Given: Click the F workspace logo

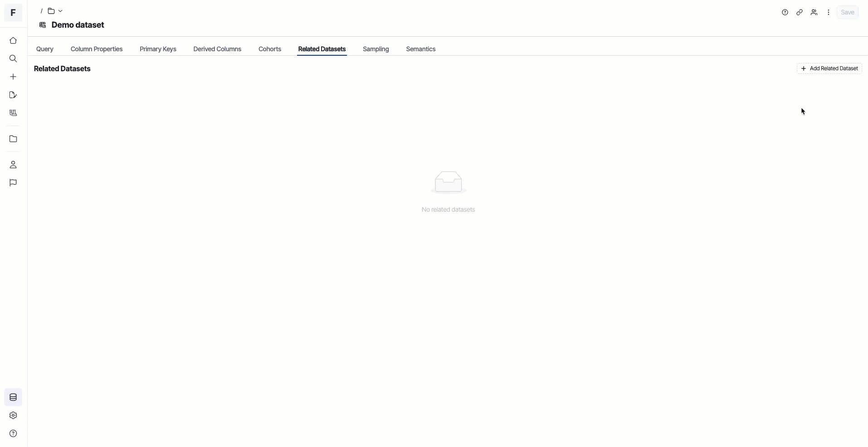Looking at the screenshot, I should click(x=13, y=13).
